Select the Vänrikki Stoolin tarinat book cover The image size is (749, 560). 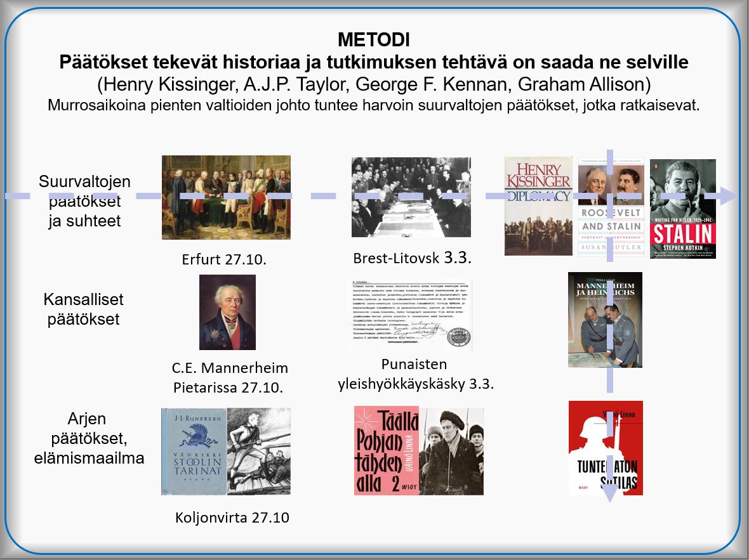[194, 451]
